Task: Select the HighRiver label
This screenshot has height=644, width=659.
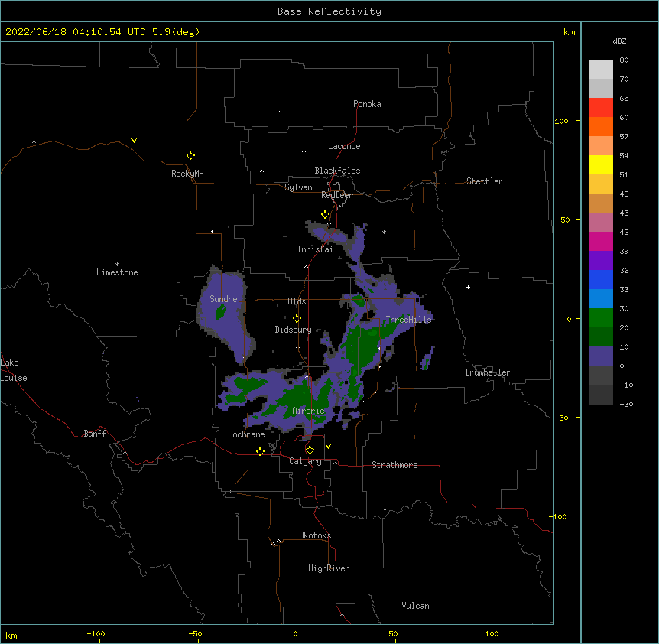Action: (x=329, y=568)
